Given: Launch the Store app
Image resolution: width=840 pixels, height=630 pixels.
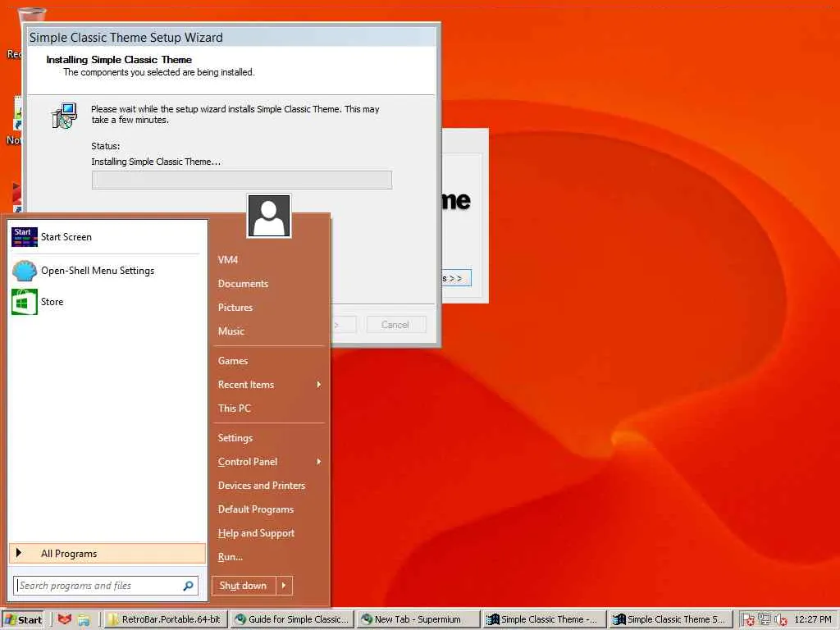Looking at the screenshot, I should [x=107, y=302].
